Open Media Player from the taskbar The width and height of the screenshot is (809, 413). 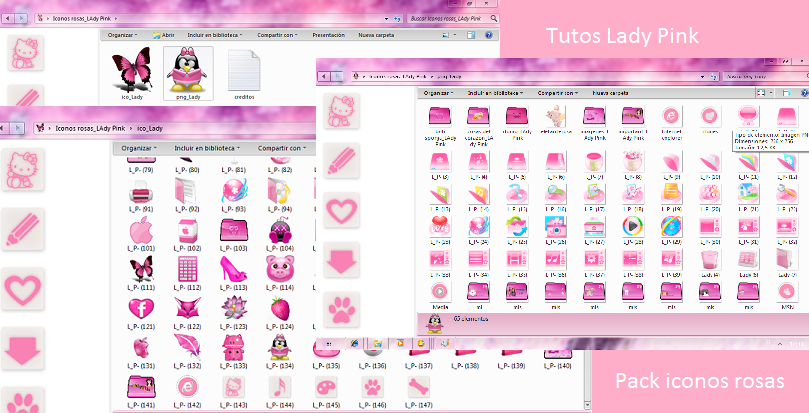tap(399, 343)
